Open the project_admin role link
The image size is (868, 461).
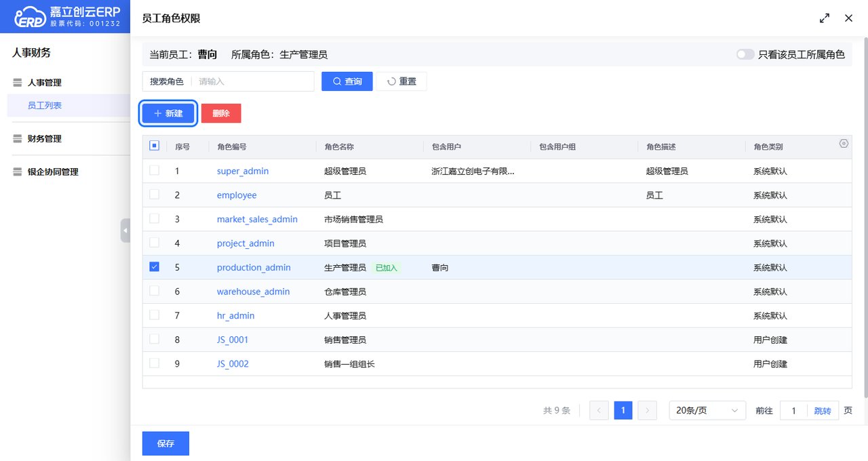pyautogui.click(x=245, y=243)
